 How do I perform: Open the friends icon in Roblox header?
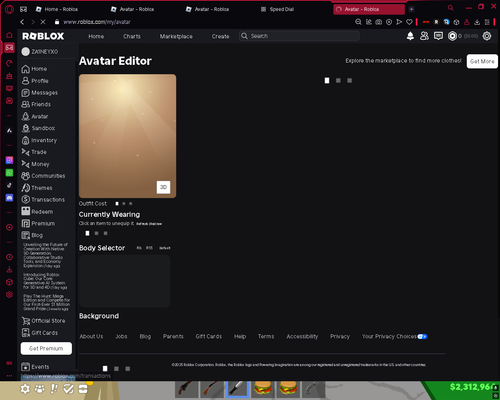tap(424, 36)
